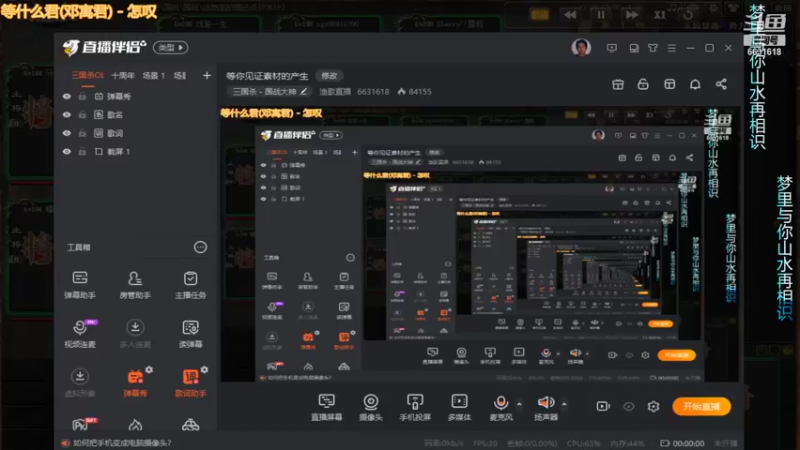Click notification bell icon

tap(695, 84)
